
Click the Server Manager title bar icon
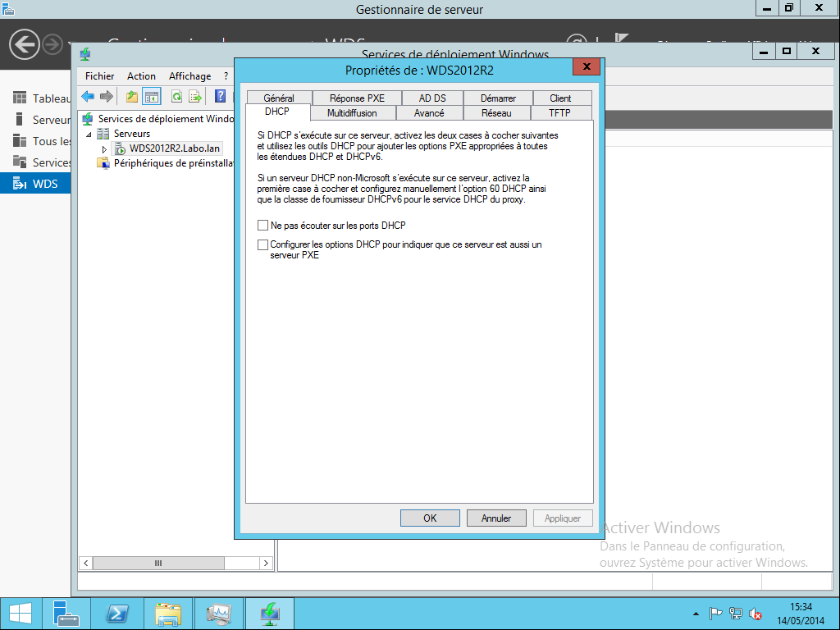[x=7, y=8]
